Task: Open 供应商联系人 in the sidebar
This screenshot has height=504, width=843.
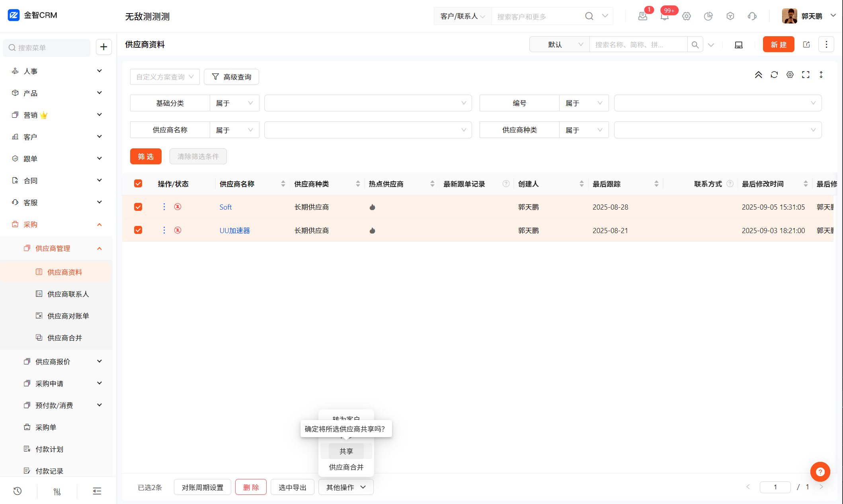Action: [x=68, y=294]
